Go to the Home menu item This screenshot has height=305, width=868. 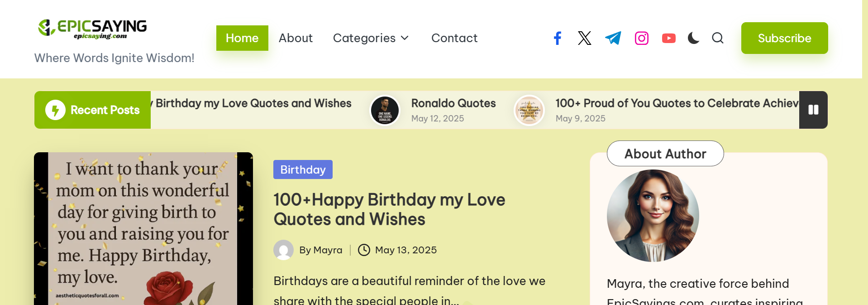point(242,38)
